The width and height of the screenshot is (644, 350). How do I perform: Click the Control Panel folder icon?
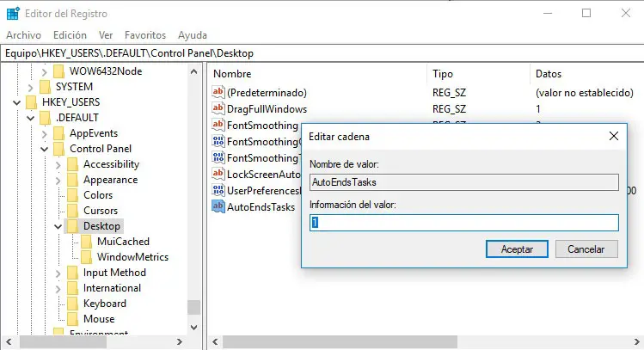[58, 149]
